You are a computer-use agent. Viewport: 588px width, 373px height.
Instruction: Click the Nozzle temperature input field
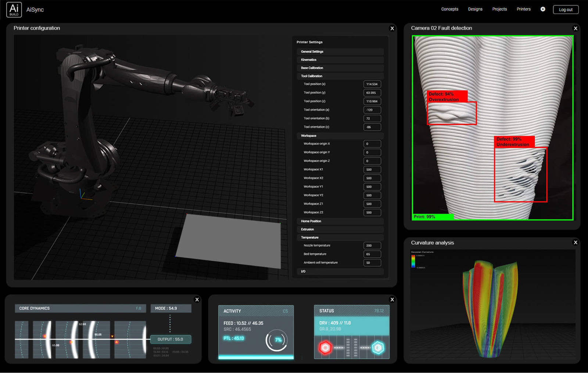[372, 245]
